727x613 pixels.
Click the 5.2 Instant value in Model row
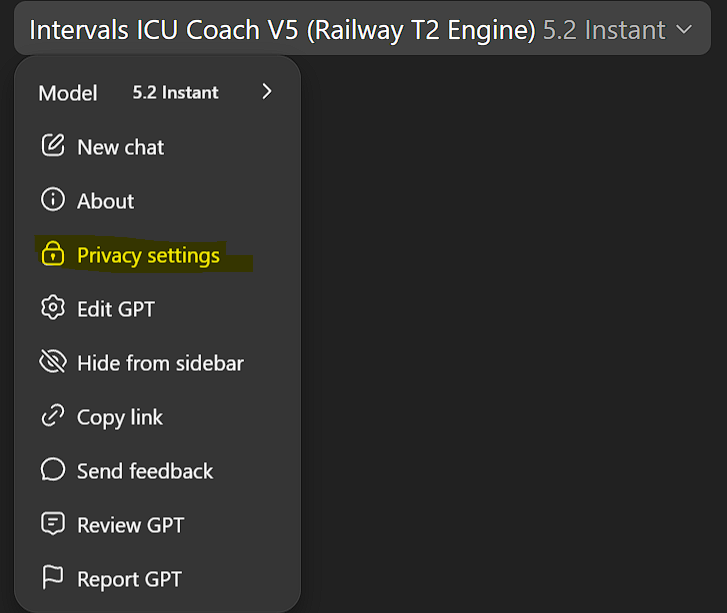(x=175, y=92)
